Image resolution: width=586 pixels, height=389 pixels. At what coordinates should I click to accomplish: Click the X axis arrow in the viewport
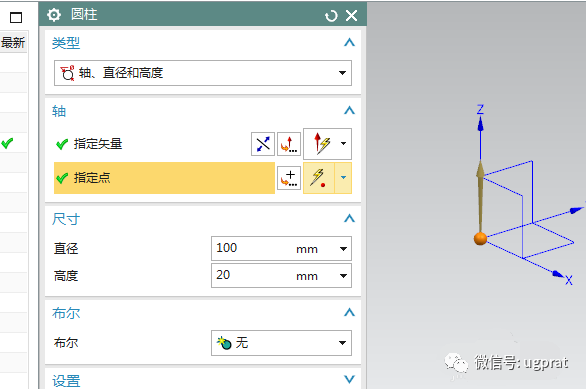(558, 274)
